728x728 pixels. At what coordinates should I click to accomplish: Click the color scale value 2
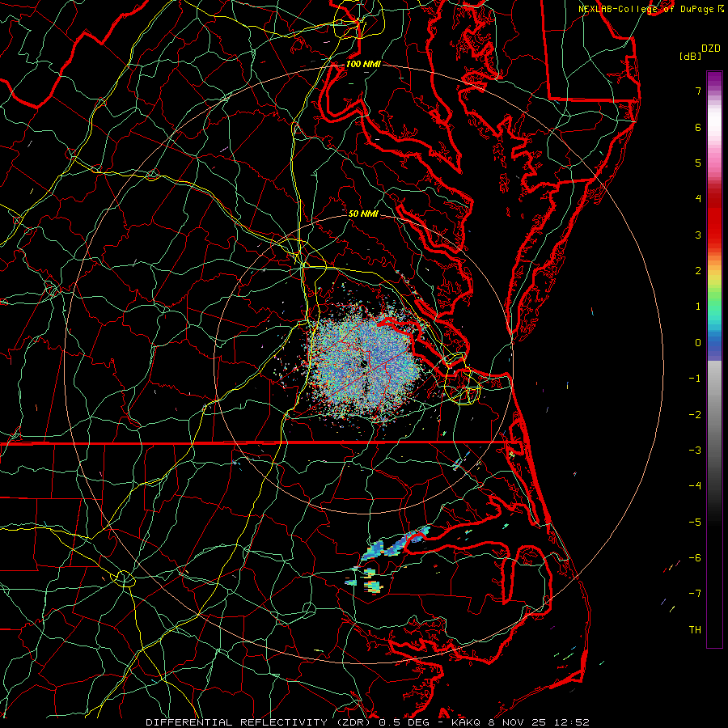[x=698, y=271]
